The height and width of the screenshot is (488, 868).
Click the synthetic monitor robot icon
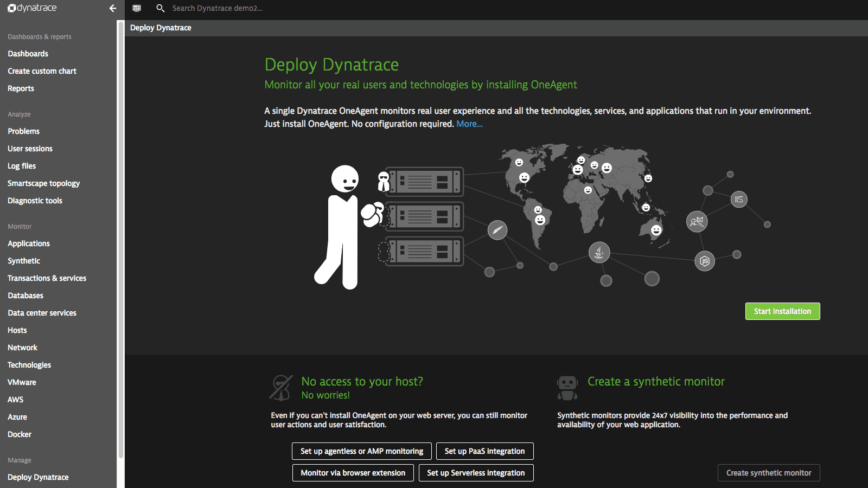(x=567, y=388)
